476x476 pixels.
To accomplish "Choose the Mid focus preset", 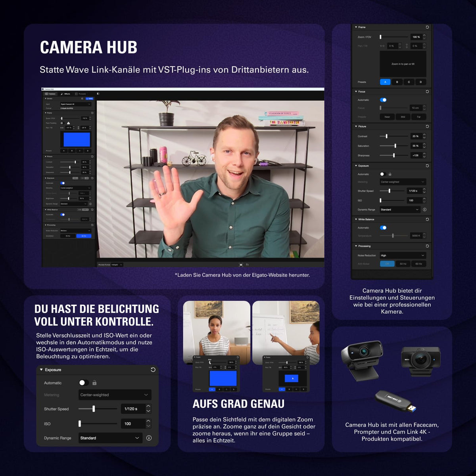I will point(403,117).
